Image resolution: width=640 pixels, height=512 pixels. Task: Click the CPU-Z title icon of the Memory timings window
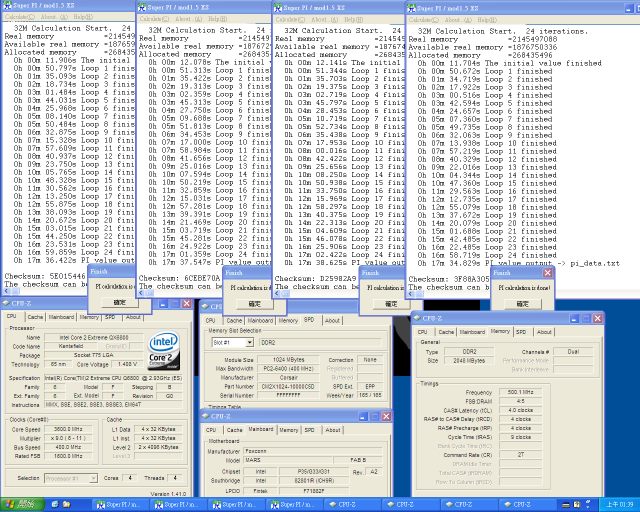[417, 318]
